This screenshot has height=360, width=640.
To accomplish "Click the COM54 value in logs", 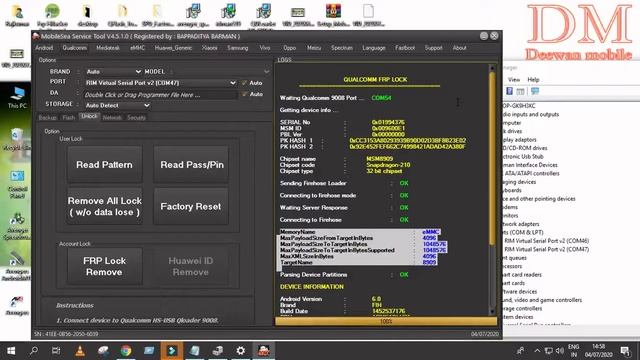I will pos(381,98).
